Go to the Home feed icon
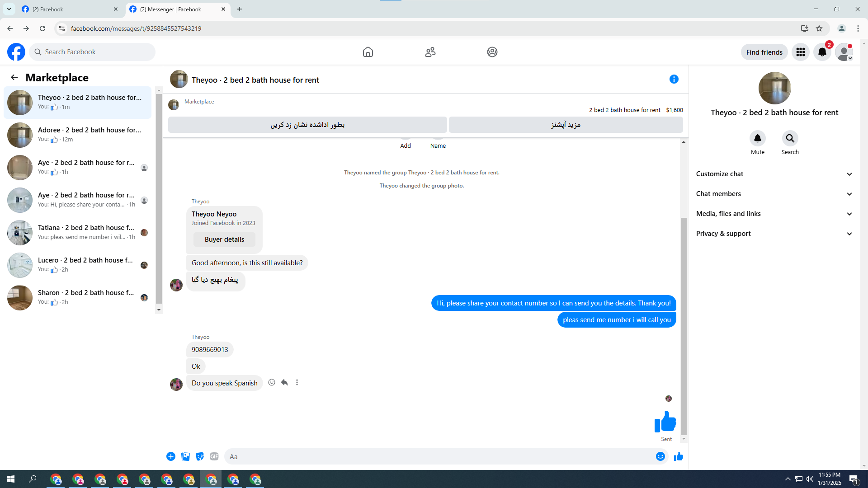This screenshot has height=488, width=868. pyautogui.click(x=368, y=52)
